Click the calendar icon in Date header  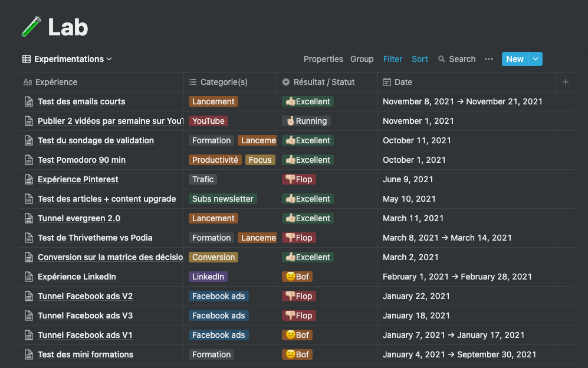(x=387, y=82)
